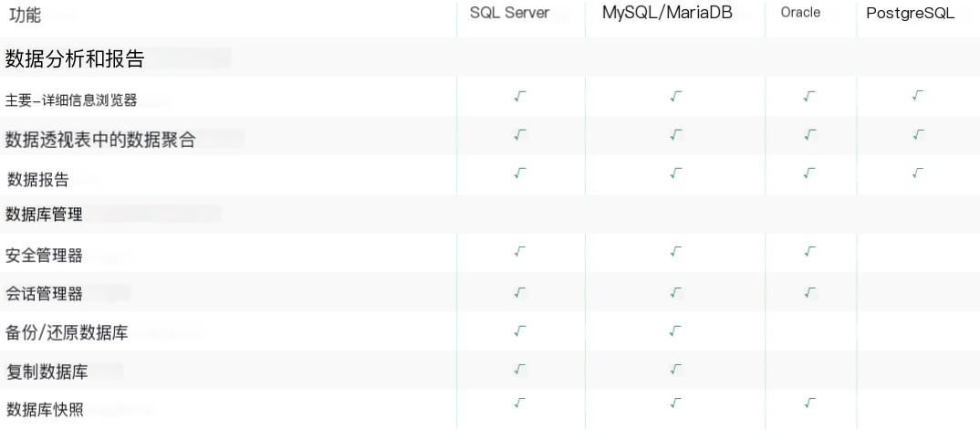Click SQL Server checkmark for 安全管理器
Image resolution: width=980 pixels, height=440 pixels.
click(x=520, y=251)
